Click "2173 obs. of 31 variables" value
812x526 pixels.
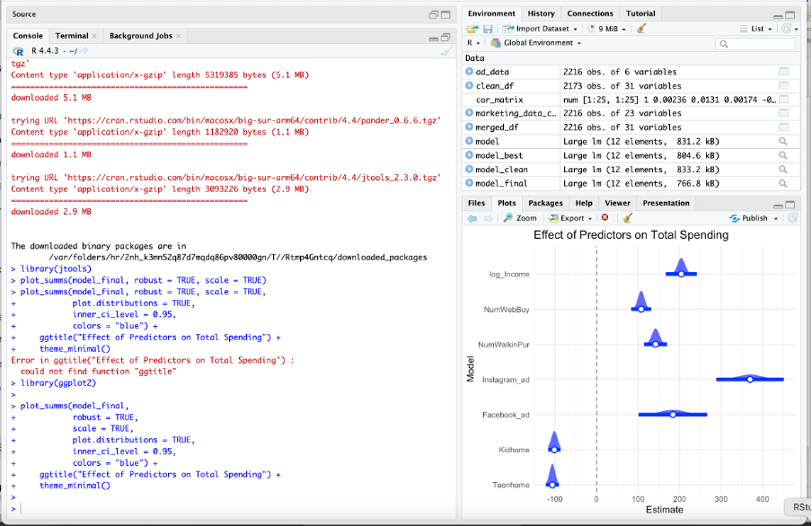622,86
